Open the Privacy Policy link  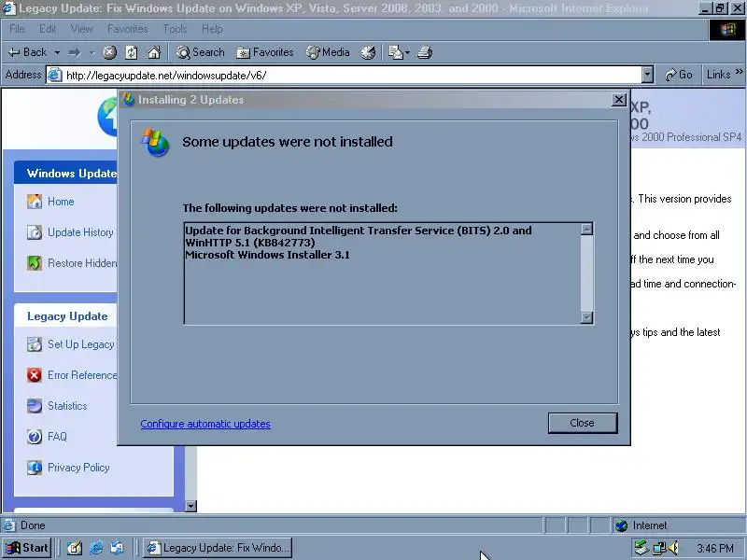(x=78, y=468)
